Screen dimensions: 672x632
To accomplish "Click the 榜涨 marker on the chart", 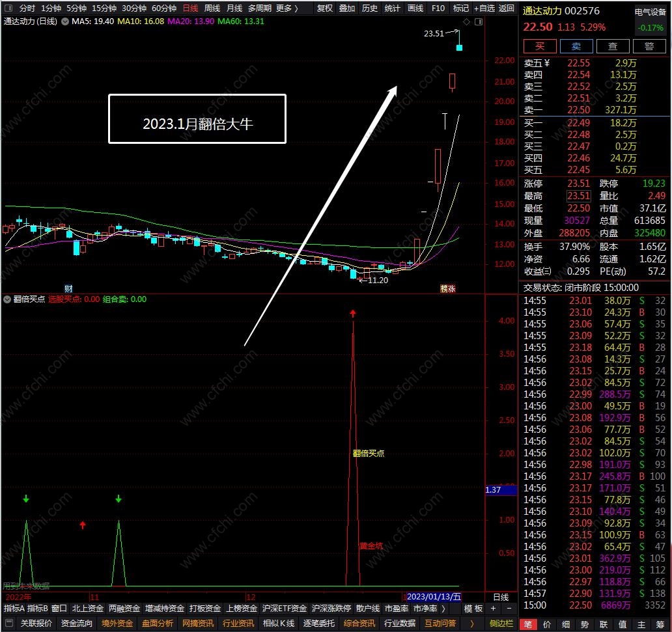I will pyautogui.click(x=448, y=288).
